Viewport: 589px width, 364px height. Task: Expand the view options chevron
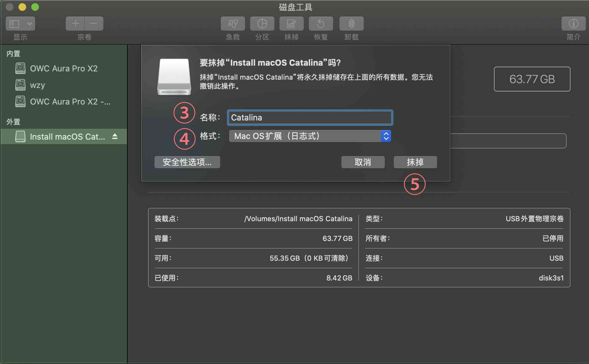coord(29,24)
